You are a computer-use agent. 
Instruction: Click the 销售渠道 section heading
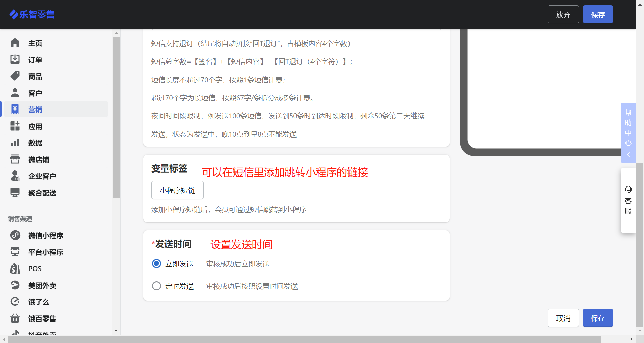(x=20, y=219)
